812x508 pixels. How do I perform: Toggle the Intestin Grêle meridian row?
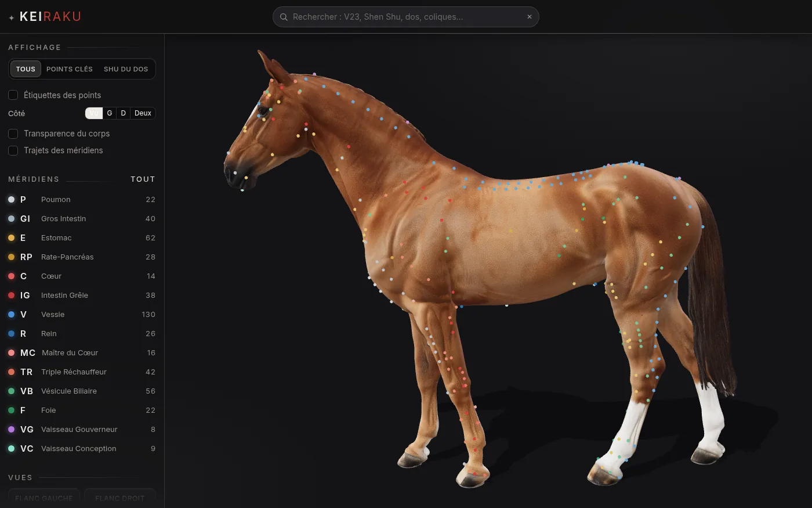[x=82, y=296]
